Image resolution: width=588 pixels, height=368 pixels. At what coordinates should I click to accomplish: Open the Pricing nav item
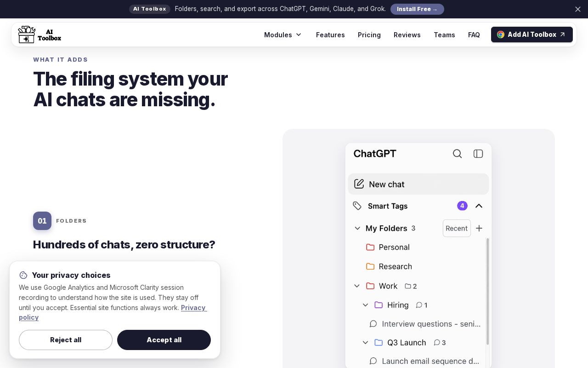(x=369, y=35)
